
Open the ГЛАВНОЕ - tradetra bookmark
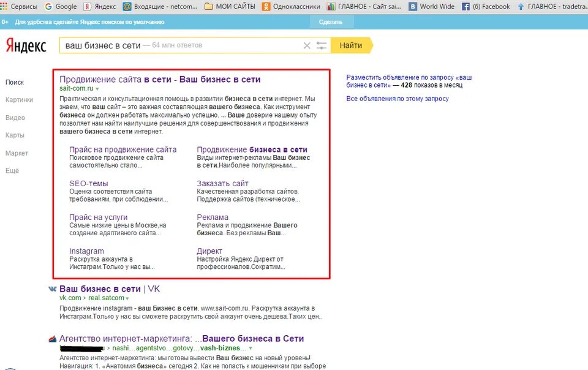point(552,6)
